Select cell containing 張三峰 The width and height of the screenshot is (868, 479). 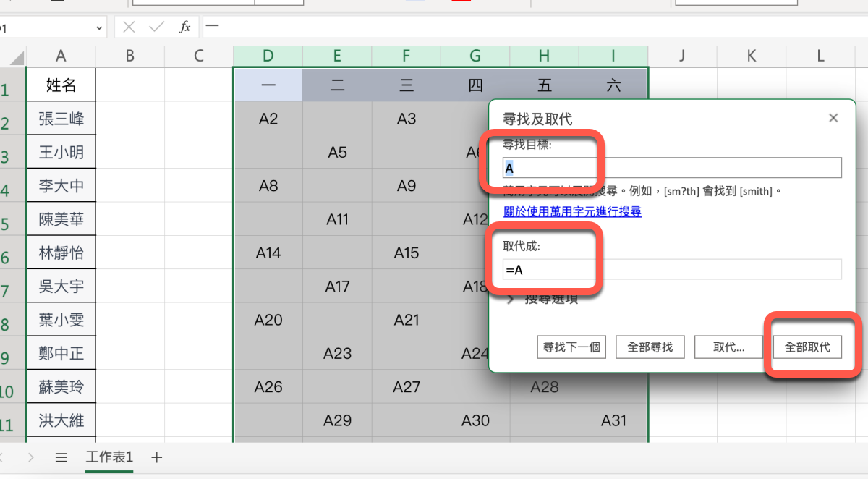(x=61, y=119)
